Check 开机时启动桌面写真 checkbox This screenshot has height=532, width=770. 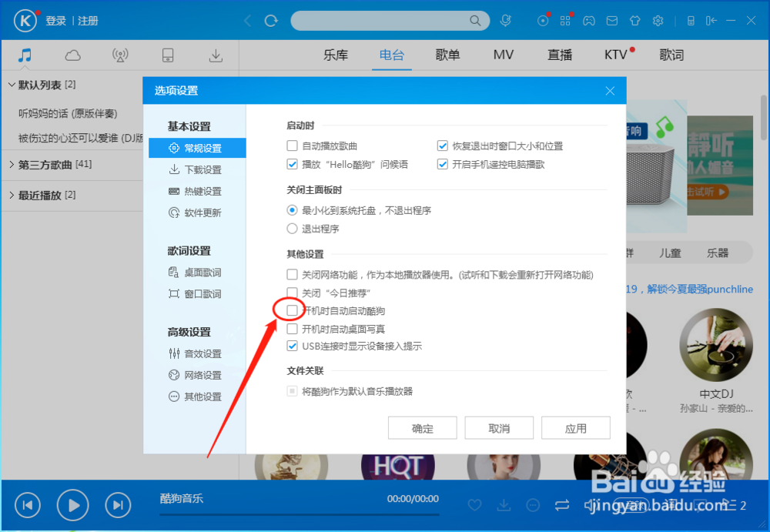point(292,329)
